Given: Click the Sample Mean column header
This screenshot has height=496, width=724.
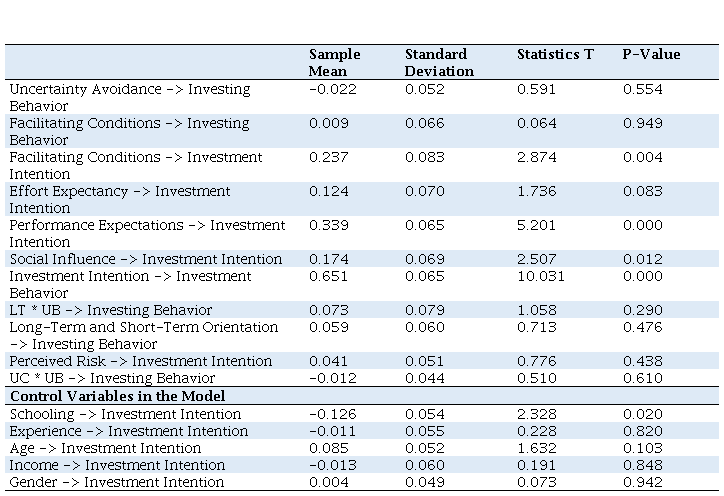Looking at the screenshot, I should [x=334, y=62].
